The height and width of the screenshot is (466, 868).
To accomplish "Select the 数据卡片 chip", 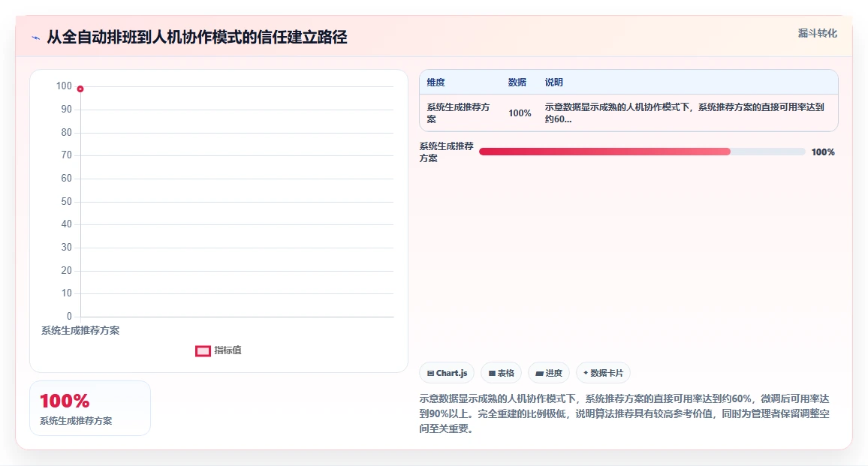I will (x=603, y=373).
